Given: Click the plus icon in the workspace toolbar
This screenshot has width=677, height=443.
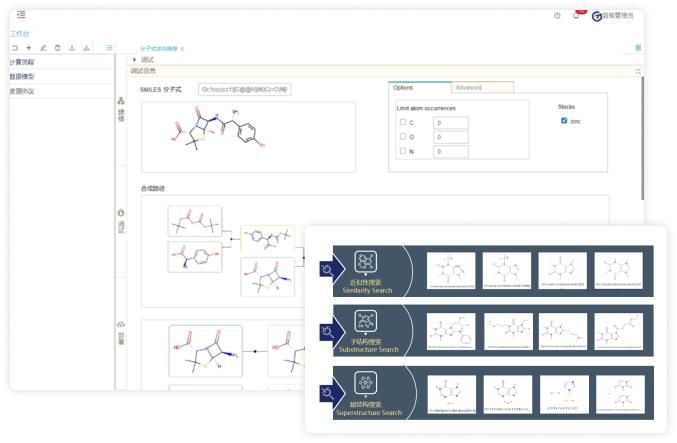Looking at the screenshot, I should coord(28,47).
